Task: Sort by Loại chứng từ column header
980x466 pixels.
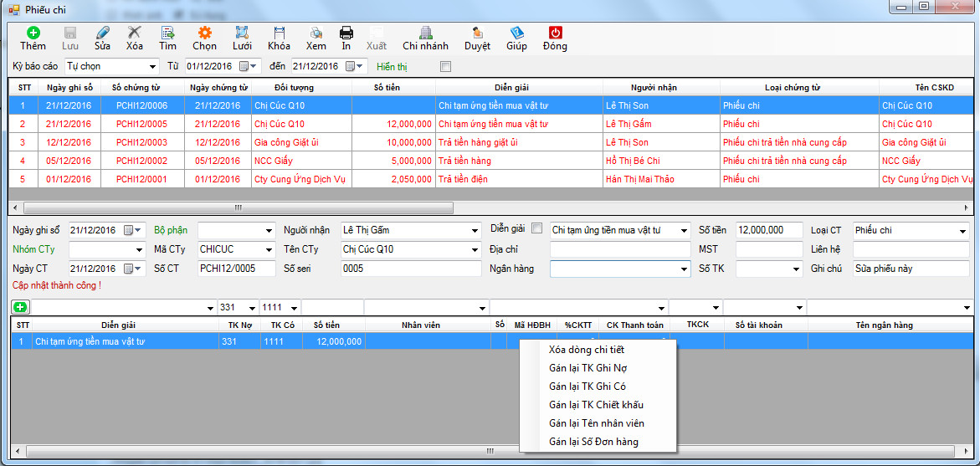Action: point(799,88)
